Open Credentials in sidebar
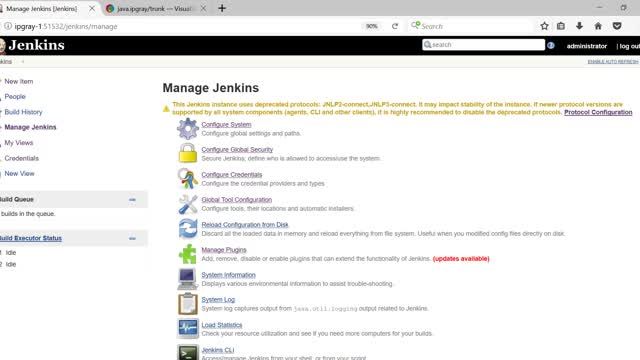The height and width of the screenshot is (360, 640). click(x=22, y=158)
